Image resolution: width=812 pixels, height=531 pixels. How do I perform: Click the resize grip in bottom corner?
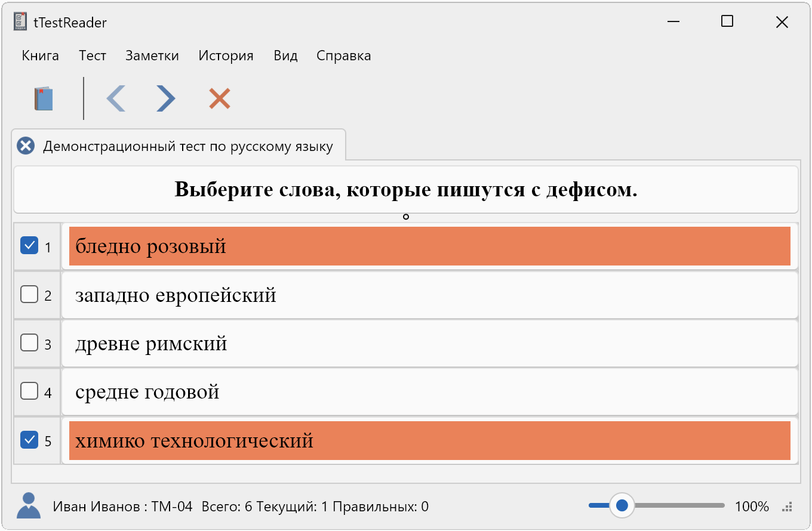[x=788, y=507]
